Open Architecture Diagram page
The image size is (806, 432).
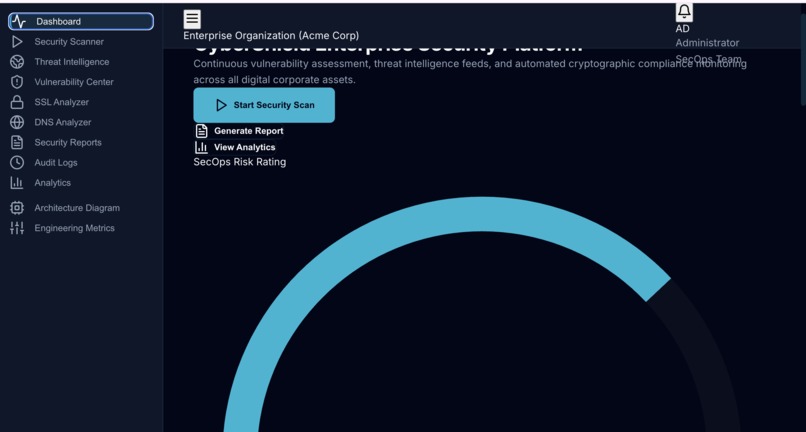tap(81, 208)
